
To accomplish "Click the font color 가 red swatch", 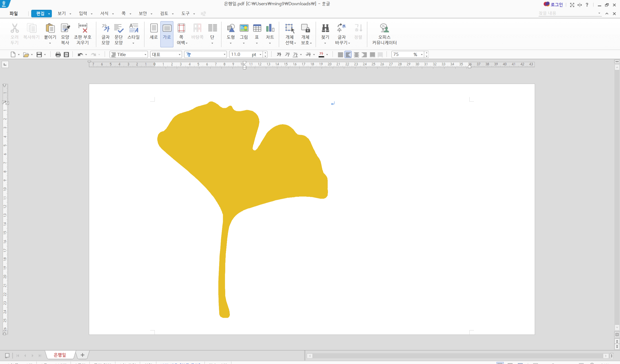I will pos(321,54).
